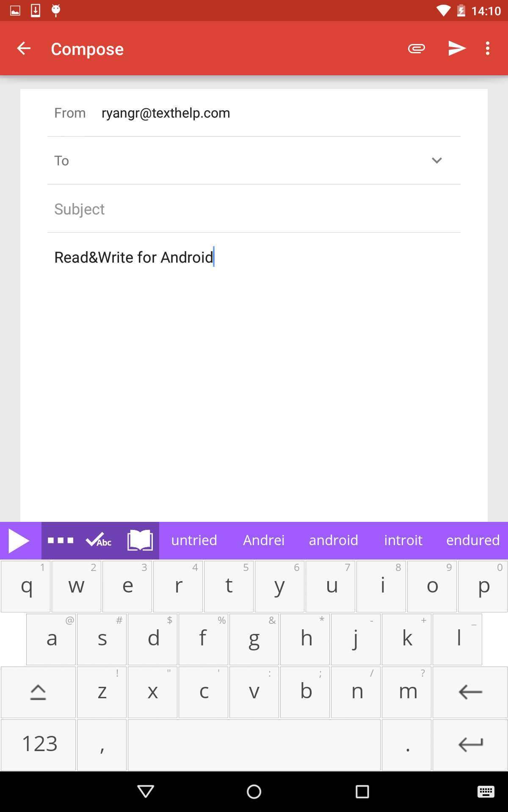Tap the image notification icon in status bar

click(15, 11)
